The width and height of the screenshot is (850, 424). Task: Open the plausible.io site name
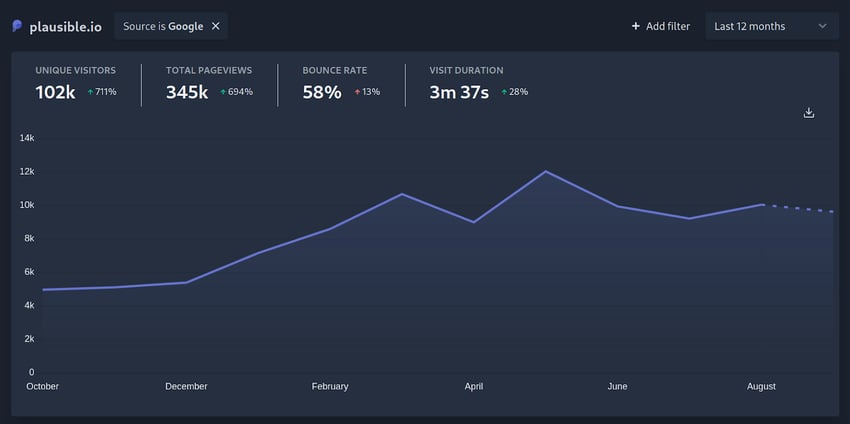(x=65, y=27)
